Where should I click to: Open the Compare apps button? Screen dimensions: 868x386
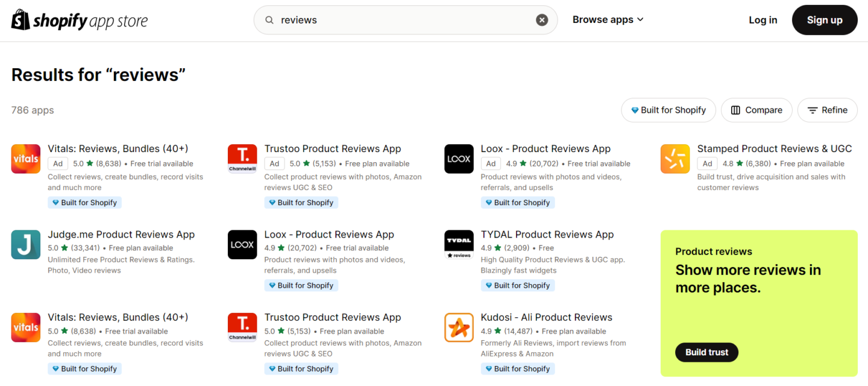click(756, 110)
